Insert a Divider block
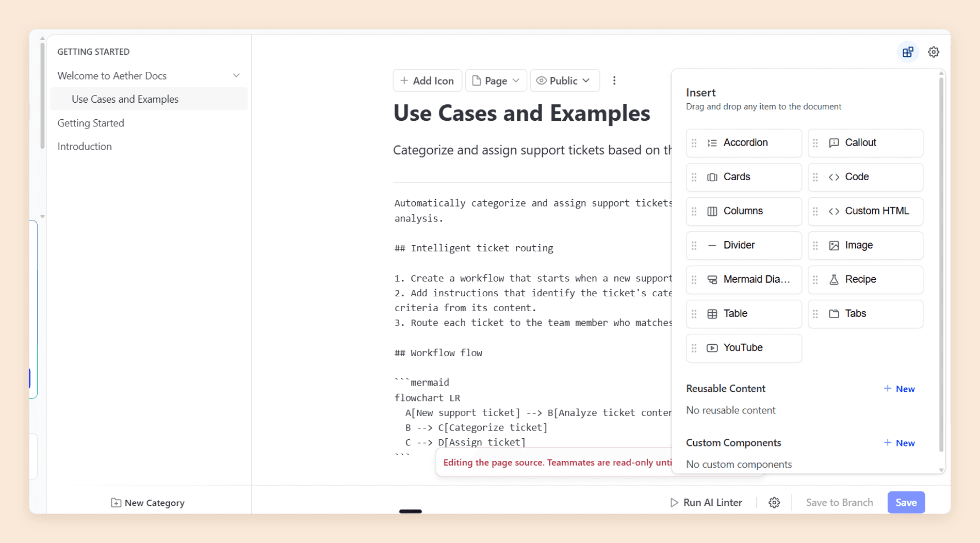Image resolution: width=980 pixels, height=543 pixels. [744, 245]
